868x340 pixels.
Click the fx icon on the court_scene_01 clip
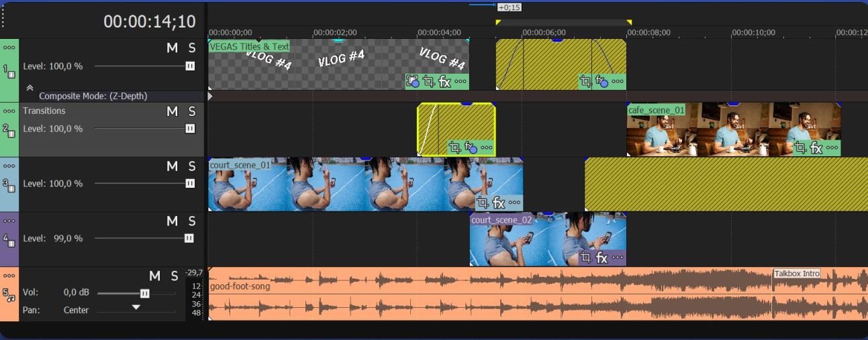click(499, 203)
